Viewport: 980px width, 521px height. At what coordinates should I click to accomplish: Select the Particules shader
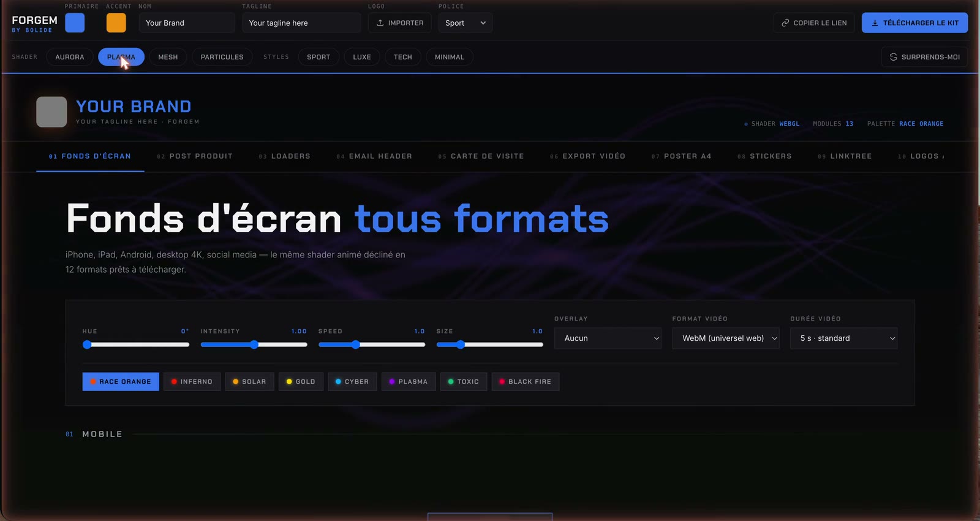(x=222, y=57)
